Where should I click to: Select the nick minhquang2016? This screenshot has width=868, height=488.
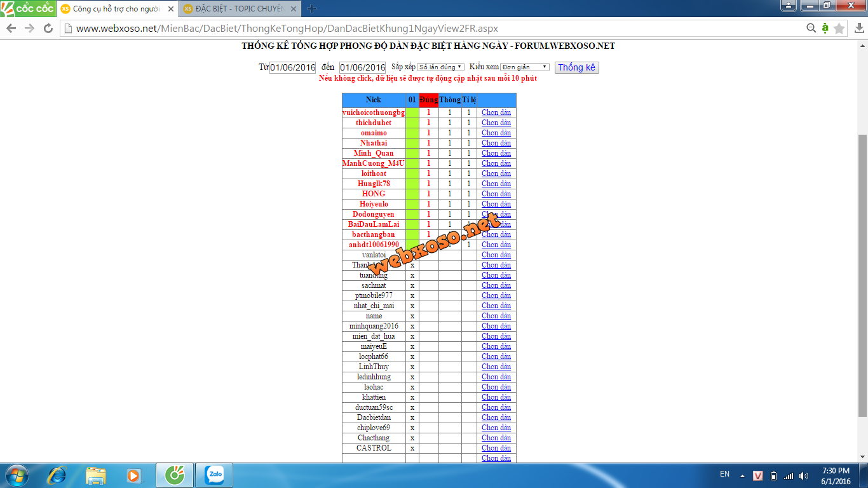pos(374,326)
